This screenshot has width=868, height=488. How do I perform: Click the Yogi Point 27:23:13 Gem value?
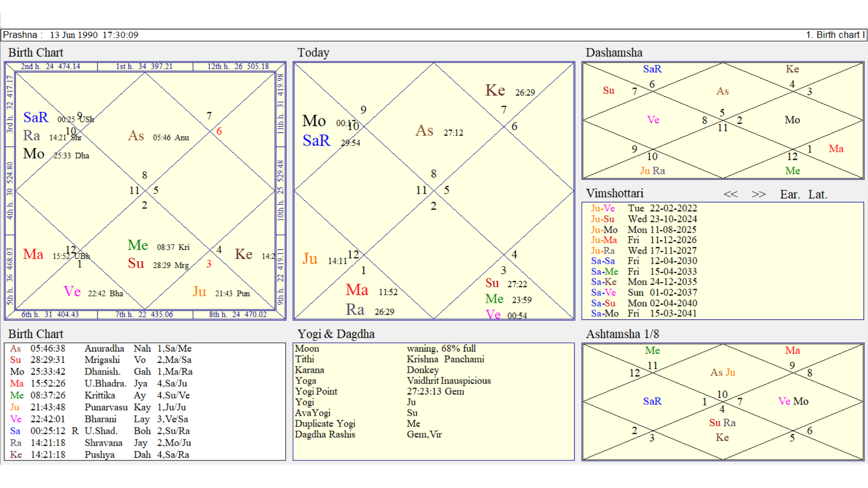(x=435, y=391)
